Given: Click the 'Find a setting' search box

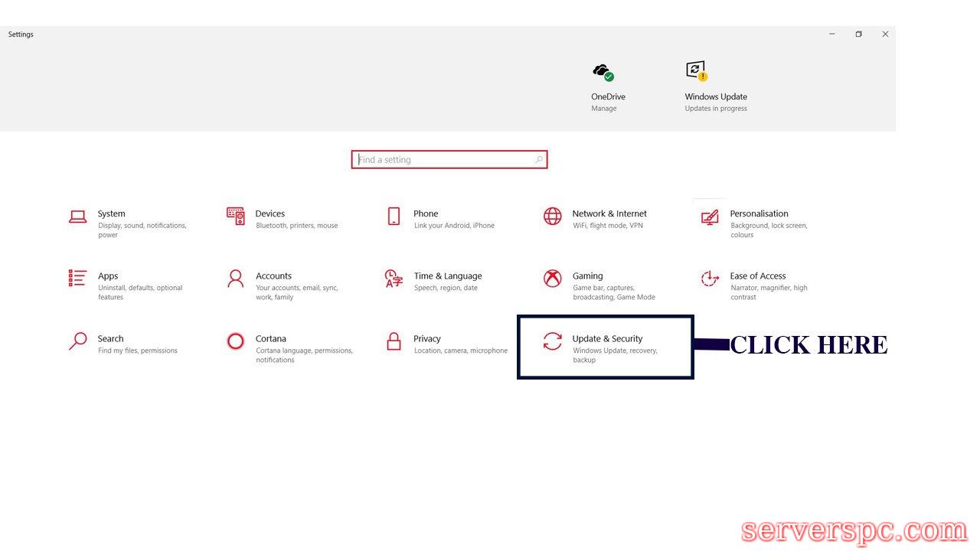Looking at the screenshot, I should coord(448,160).
